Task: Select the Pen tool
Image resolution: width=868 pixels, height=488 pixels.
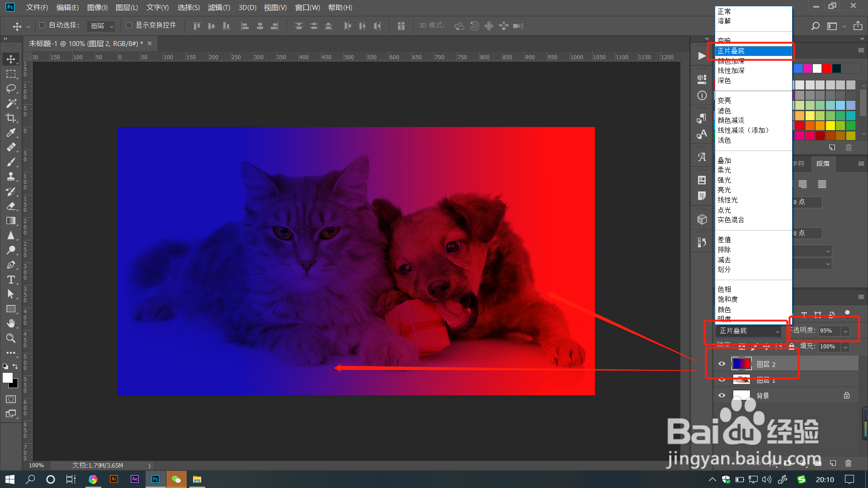Action: [11, 265]
